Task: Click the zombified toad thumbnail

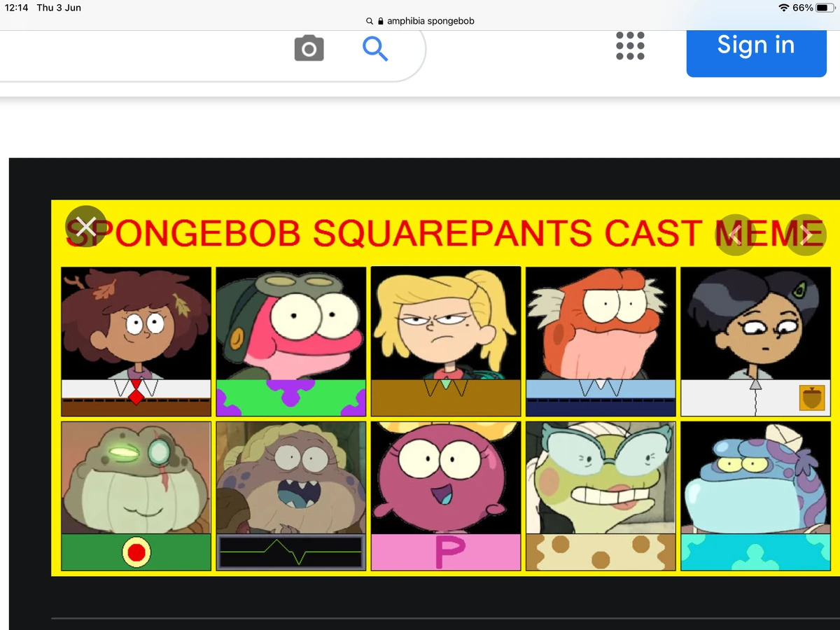Action: coord(136,496)
